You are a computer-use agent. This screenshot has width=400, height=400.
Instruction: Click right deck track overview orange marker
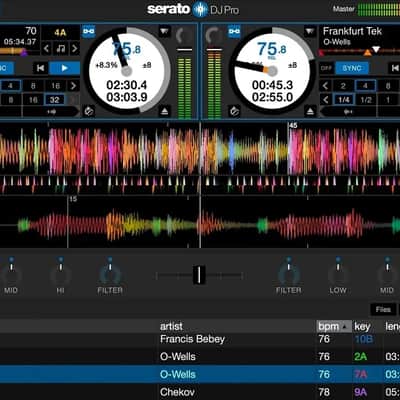pos(367,52)
